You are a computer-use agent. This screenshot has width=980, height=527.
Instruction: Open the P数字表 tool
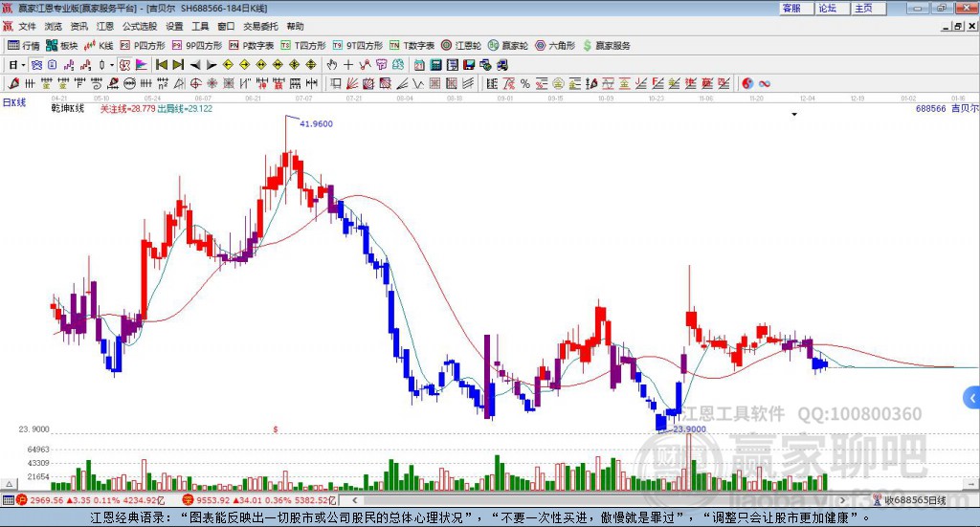(x=252, y=46)
